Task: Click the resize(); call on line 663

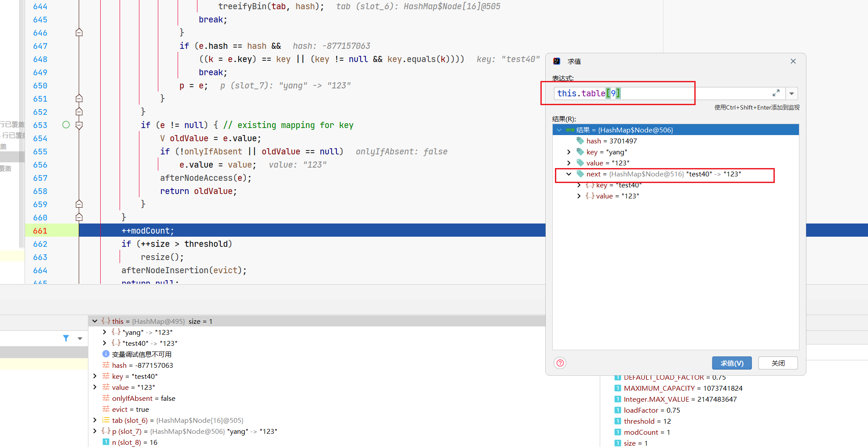Action: 162,257
